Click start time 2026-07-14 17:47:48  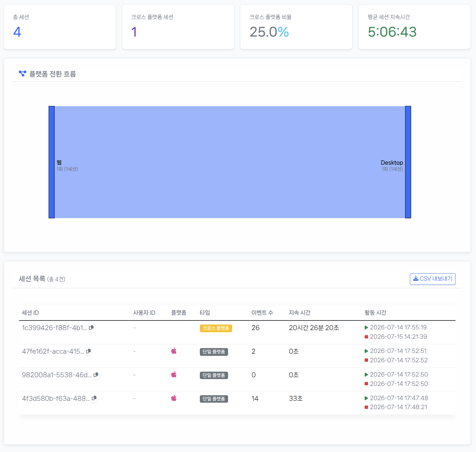[x=399, y=398]
